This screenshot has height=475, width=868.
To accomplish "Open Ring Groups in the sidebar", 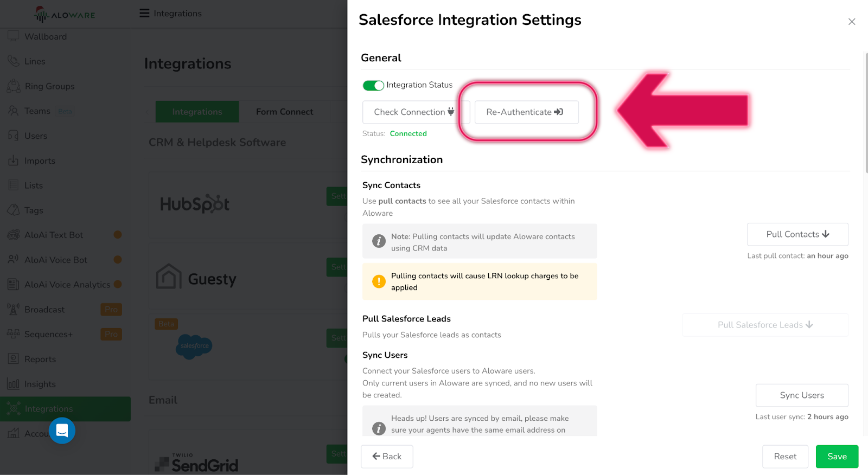I will pyautogui.click(x=49, y=86).
